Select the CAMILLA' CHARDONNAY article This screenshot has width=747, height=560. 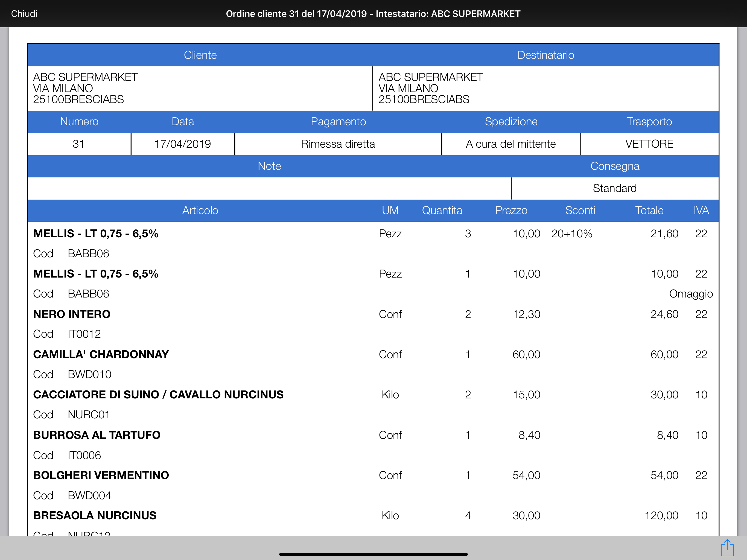pos(101,355)
